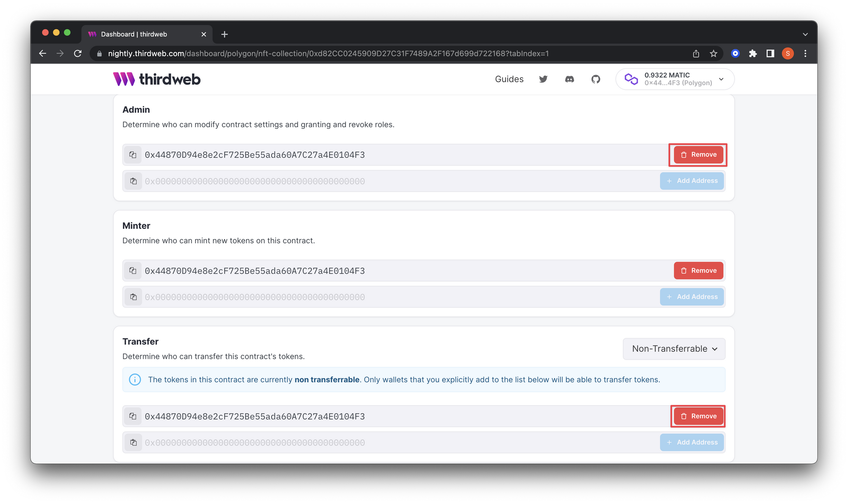This screenshot has width=848, height=504.
Task: Bookmark this page with the star
Action: click(714, 53)
